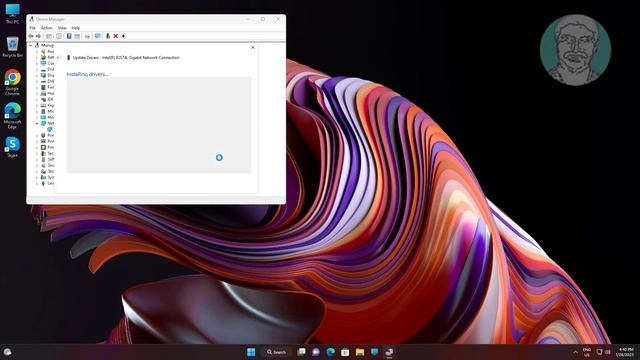This screenshot has height=360, width=640.
Task: Select the Sound controllers category icon
Action: tap(43, 165)
